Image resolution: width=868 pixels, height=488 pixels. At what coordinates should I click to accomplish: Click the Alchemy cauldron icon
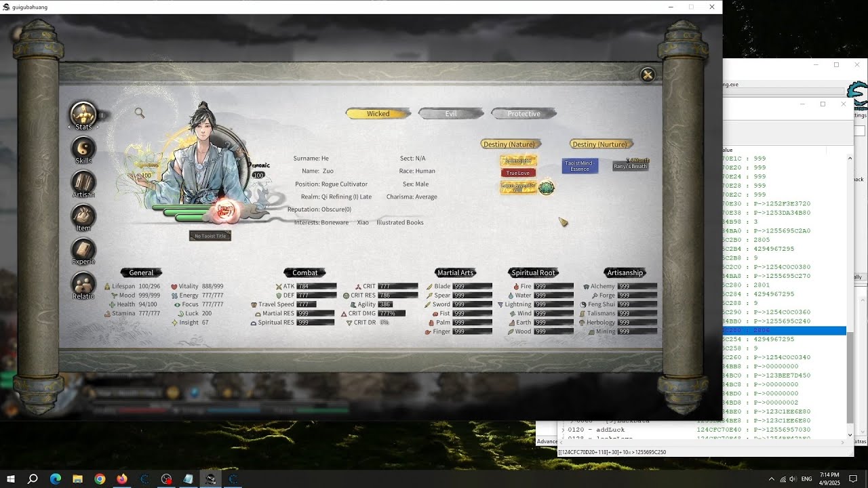[x=587, y=287]
